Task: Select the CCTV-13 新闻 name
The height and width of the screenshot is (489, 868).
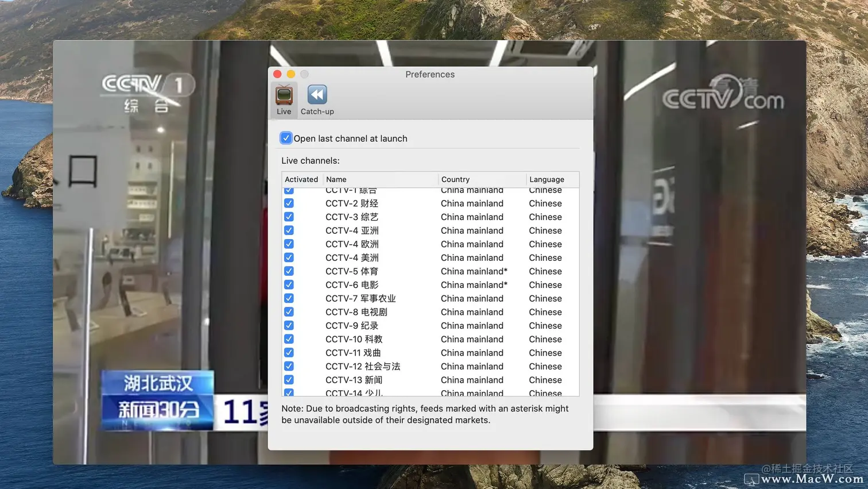Action: point(354,380)
